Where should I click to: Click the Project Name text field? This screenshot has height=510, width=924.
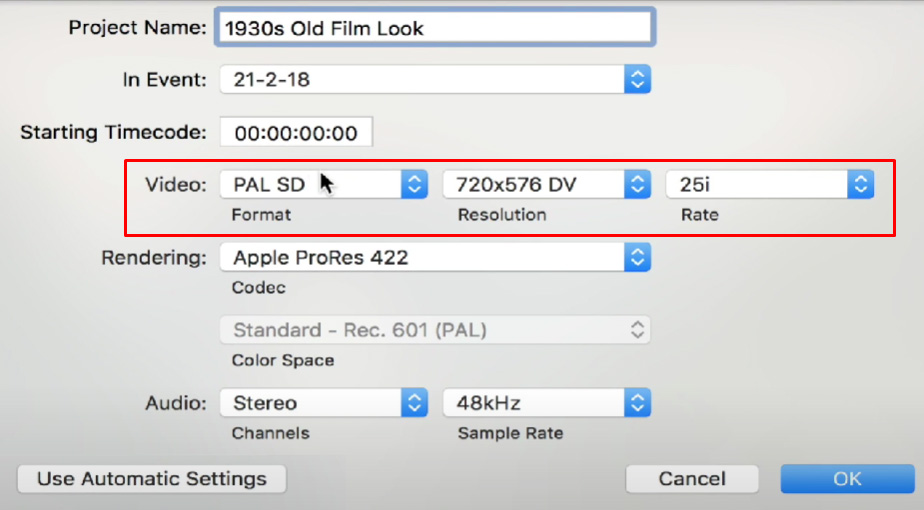coord(435,28)
